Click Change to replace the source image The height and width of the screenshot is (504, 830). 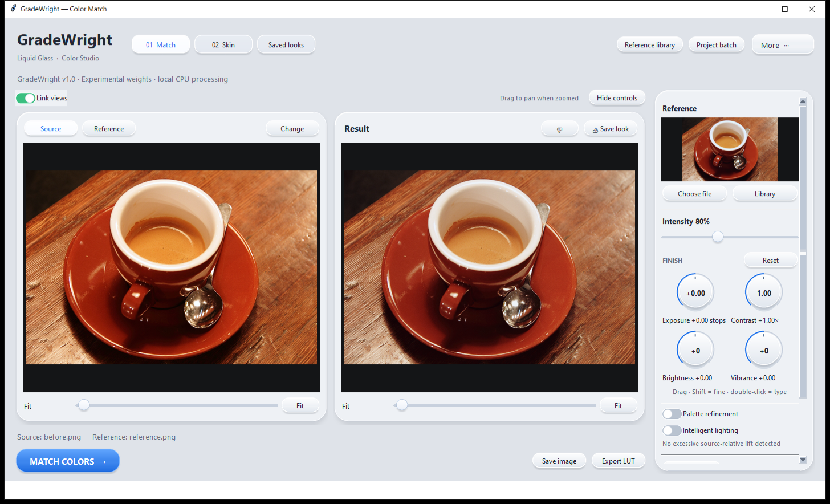tap(292, 129)
